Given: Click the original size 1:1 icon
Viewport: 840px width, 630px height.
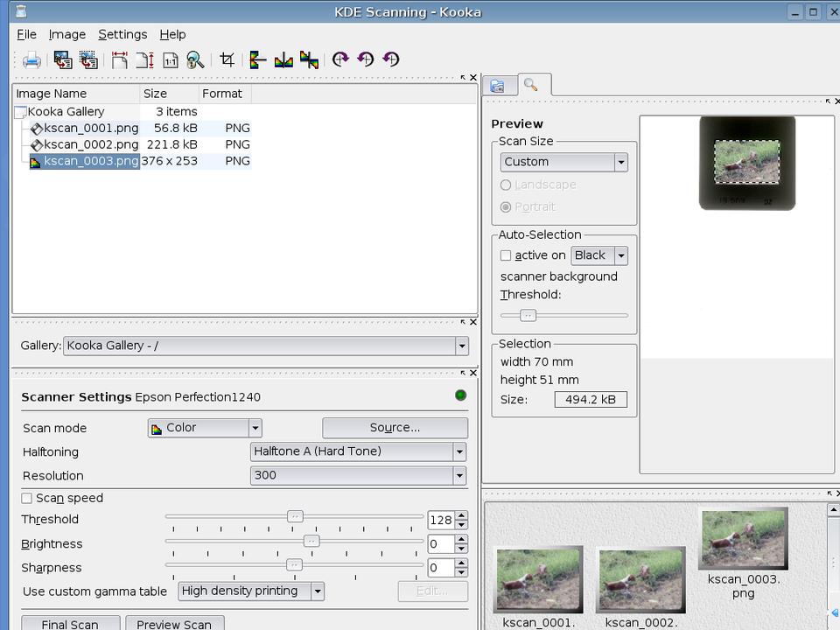Looking at the screenshot, I should pyautogui.click(x=170, y=59).
